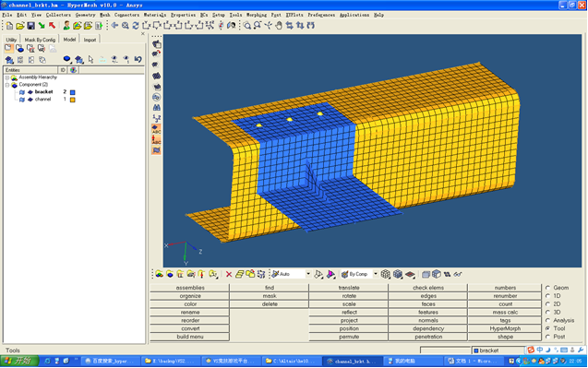The width and height of the screenshot is (588, 368).
Task: Click the red X delete icon
Action: (229, 274)
